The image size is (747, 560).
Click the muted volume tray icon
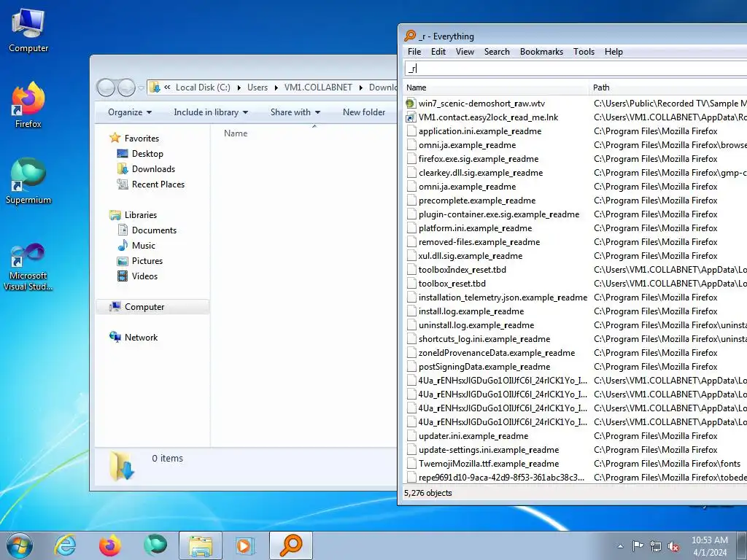coord(673,546)
